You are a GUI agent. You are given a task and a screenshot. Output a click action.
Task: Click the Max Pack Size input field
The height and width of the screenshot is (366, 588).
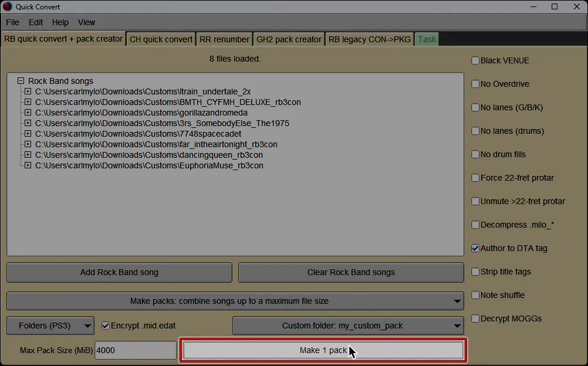click(136, 350)
